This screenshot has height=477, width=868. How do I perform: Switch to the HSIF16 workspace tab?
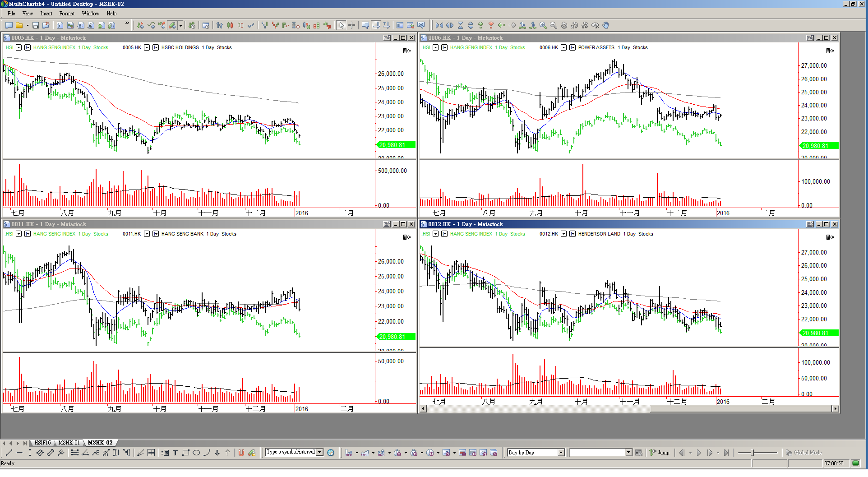click(42, 443)
